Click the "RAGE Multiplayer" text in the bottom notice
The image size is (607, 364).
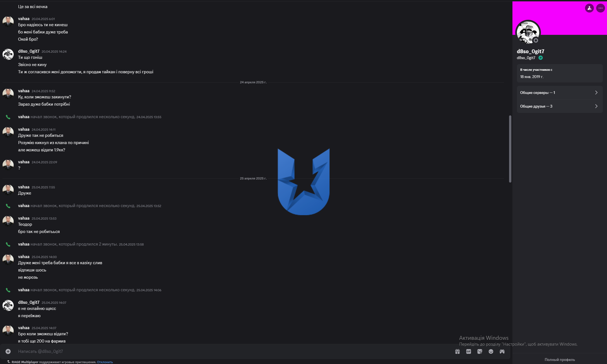tap(25, 362)
